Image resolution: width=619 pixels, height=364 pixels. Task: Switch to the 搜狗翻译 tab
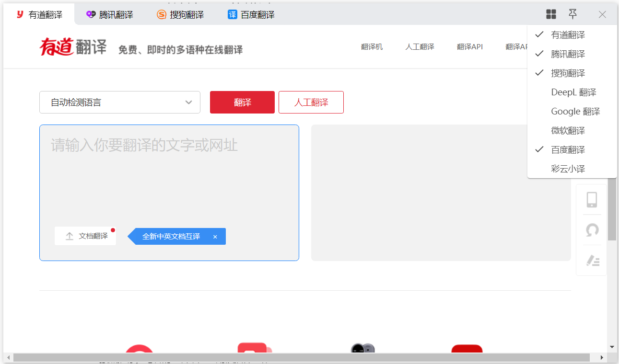180,15
